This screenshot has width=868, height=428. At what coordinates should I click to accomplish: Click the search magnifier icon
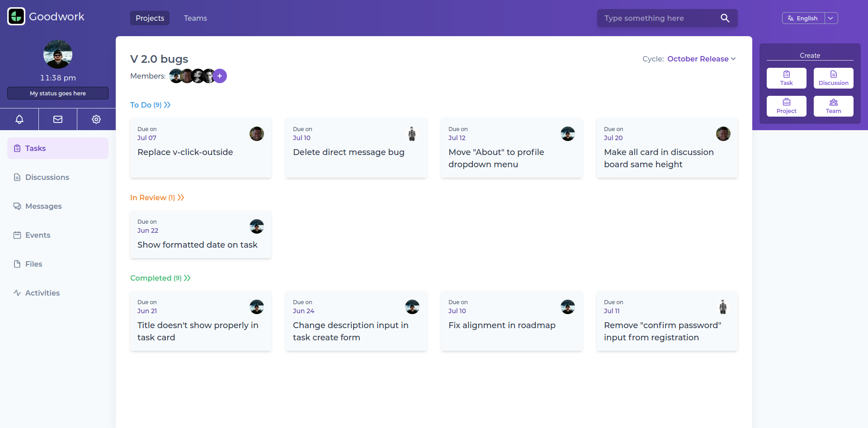(x=725, y=18)
